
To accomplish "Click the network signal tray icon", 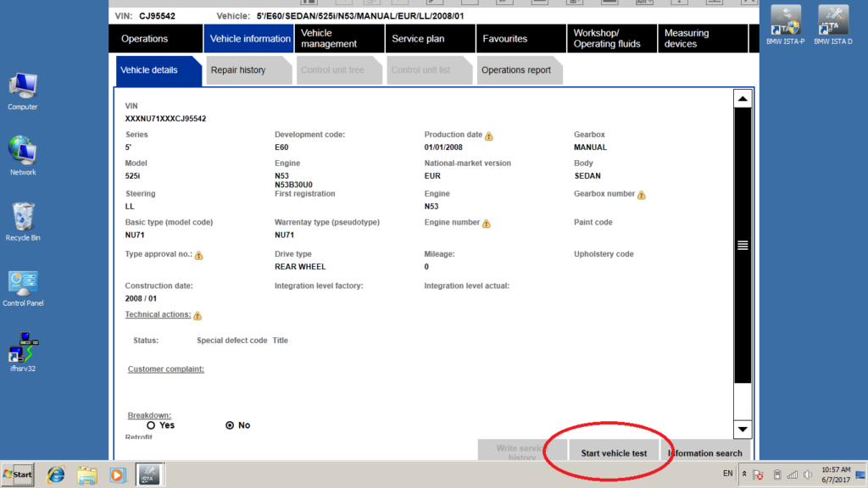I will 793,474.
